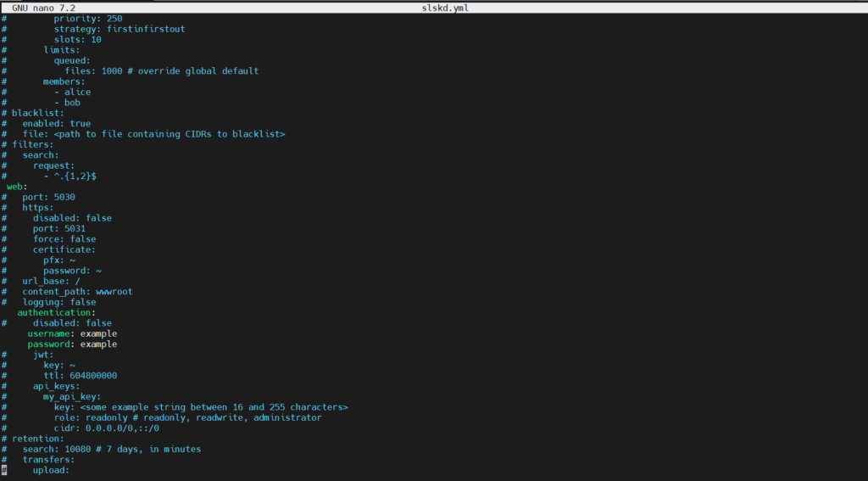Click the 'force: false' line
Screen dimensions: 868x481
[64, 239]
